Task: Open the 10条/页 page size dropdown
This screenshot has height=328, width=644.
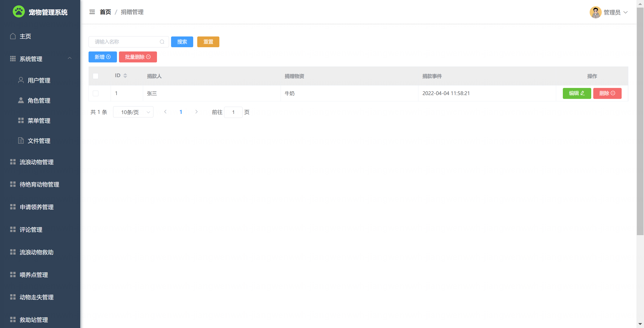Action: [x=133, y=112]
